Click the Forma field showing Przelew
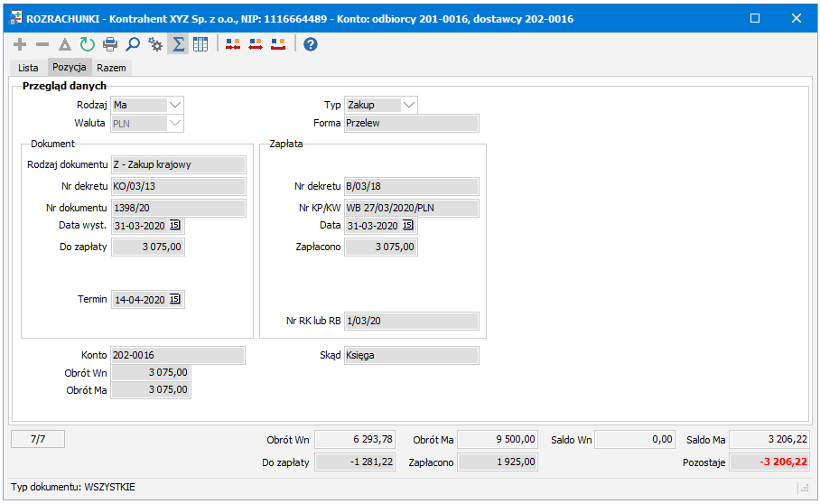 [412, 124]
